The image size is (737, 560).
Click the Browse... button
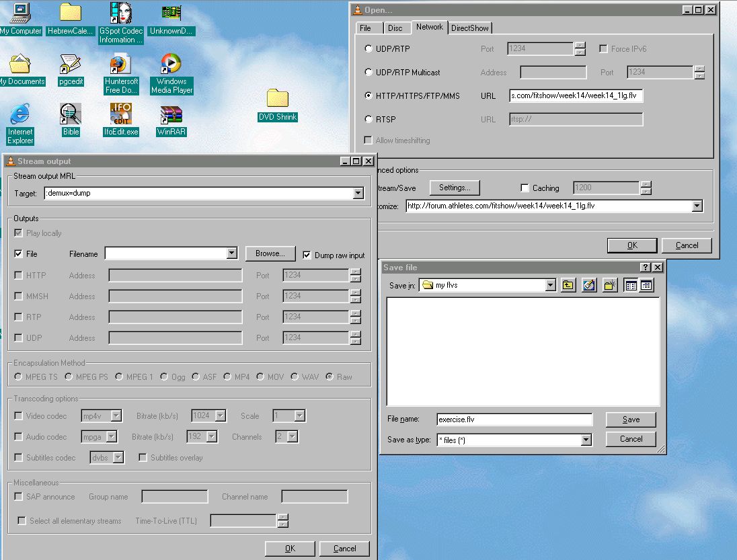(x=270, y=253)
